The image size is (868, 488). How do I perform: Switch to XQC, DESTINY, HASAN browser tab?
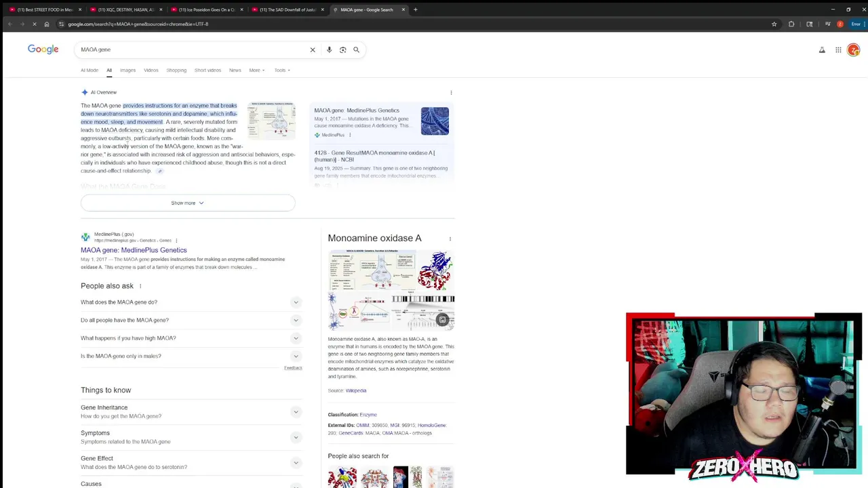coord(125,9)
